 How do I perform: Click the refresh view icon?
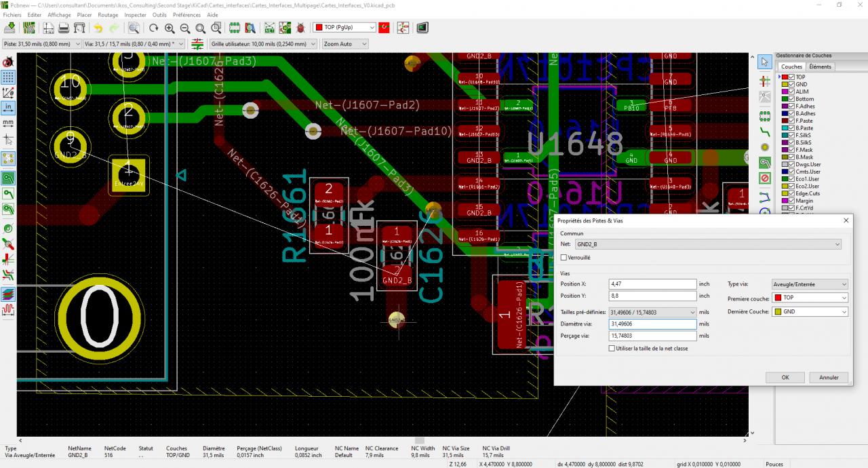(154, 28)
